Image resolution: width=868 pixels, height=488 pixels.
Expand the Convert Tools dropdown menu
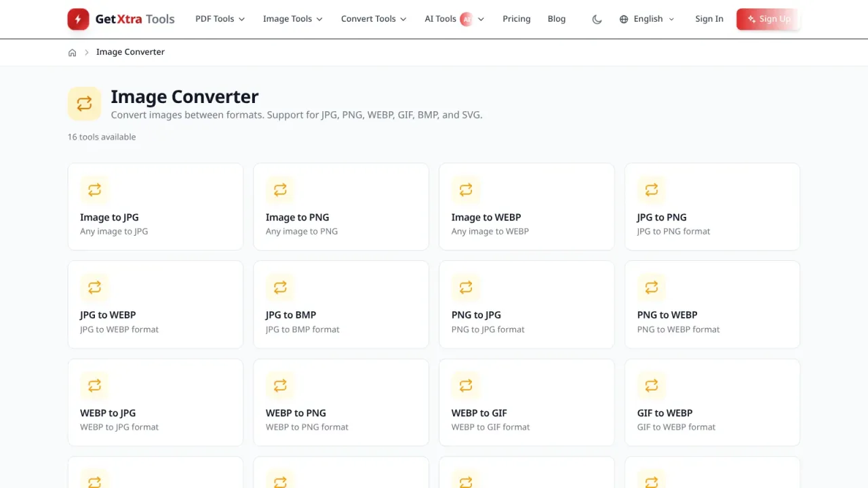374,19
